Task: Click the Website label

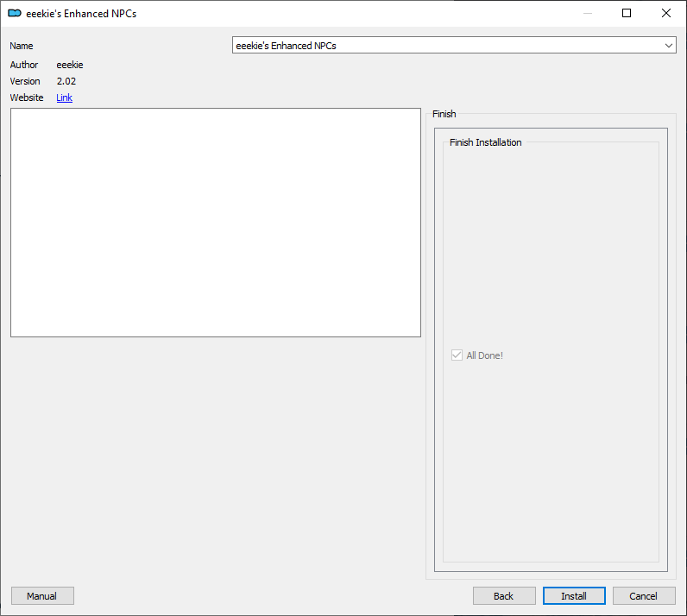Action: click(27, 97)
